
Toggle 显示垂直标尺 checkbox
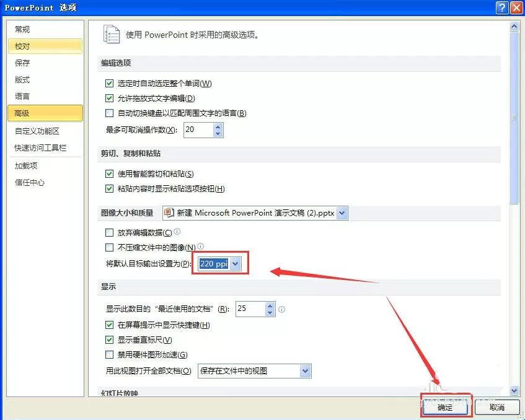coord(109,339)
